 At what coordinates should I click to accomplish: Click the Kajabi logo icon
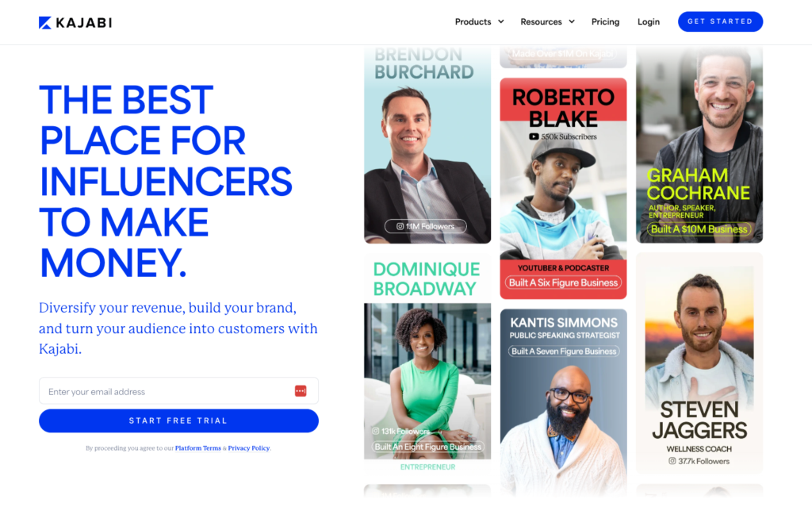pyautogui.click(x=45, y=23)
